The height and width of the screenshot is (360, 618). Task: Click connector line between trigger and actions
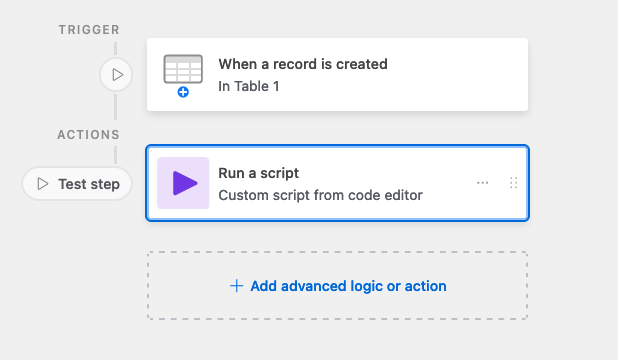tap(115, 107)
